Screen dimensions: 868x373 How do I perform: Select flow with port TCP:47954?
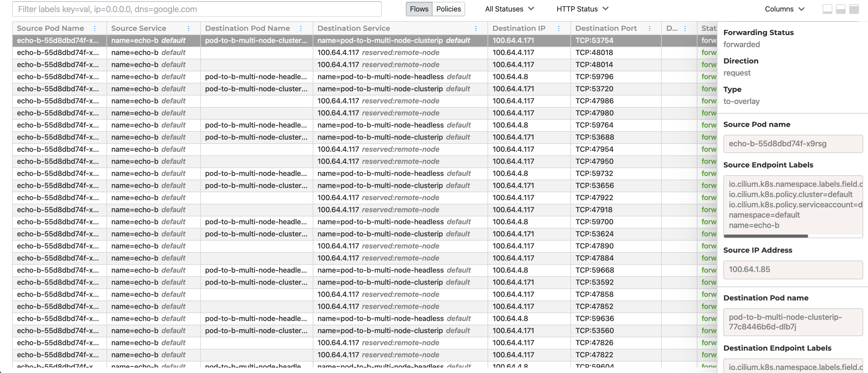364,149
